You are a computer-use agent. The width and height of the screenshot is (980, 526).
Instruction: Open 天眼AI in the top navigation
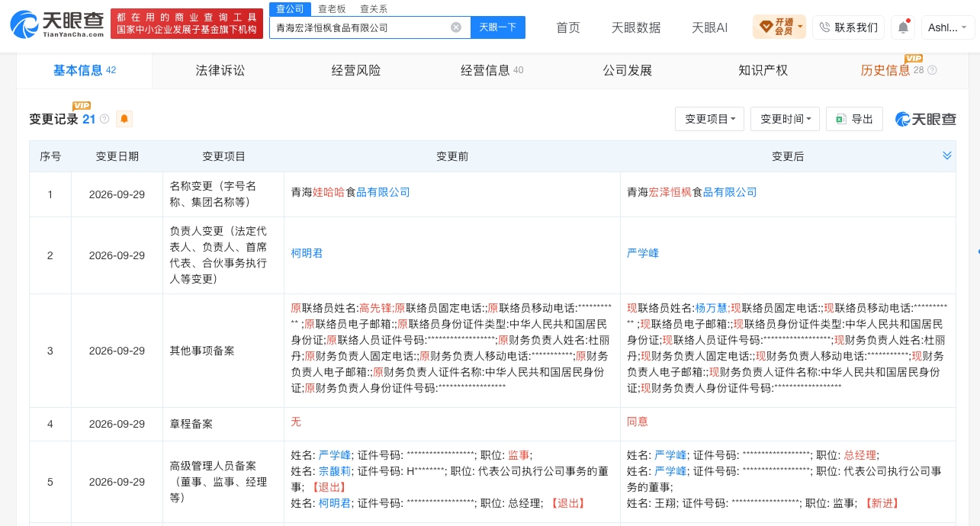click(709, 27)
